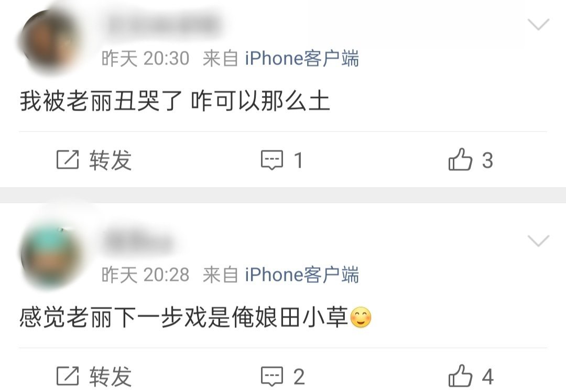Like the first post with thumbs-up
The height and width of the screenshot is (392, 566).
point(460,159)
